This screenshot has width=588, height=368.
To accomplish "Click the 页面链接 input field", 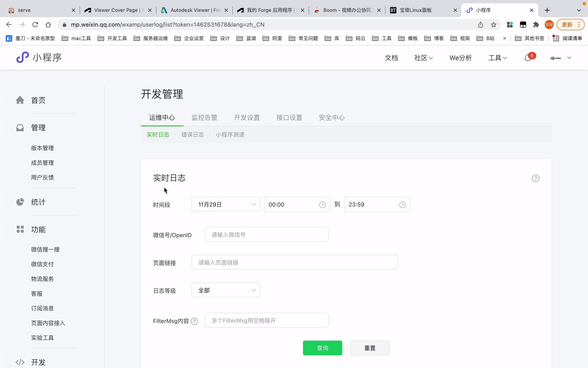I will pyautogui.click(x=295, y=262).
